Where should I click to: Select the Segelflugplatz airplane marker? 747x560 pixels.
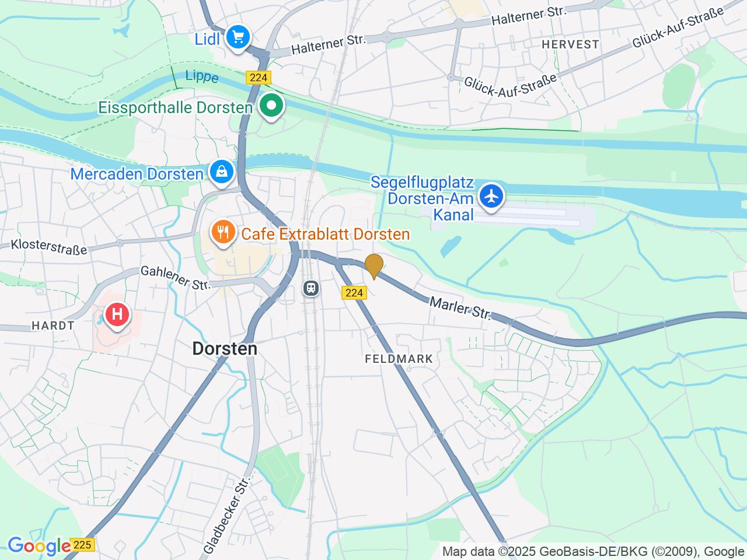493,196
